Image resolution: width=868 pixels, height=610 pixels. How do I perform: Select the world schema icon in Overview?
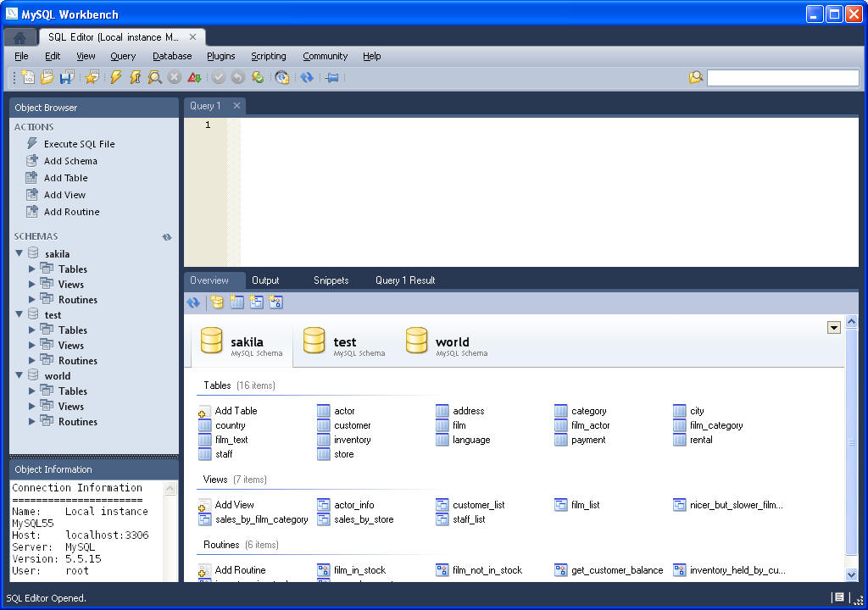pyautogui.click(x=416, y=340)
